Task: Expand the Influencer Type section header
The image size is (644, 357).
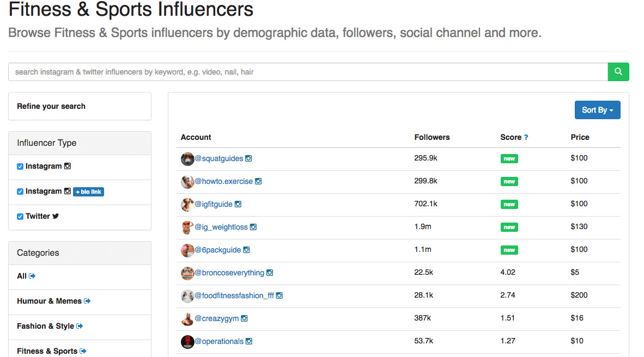Action: pos(47,143)
